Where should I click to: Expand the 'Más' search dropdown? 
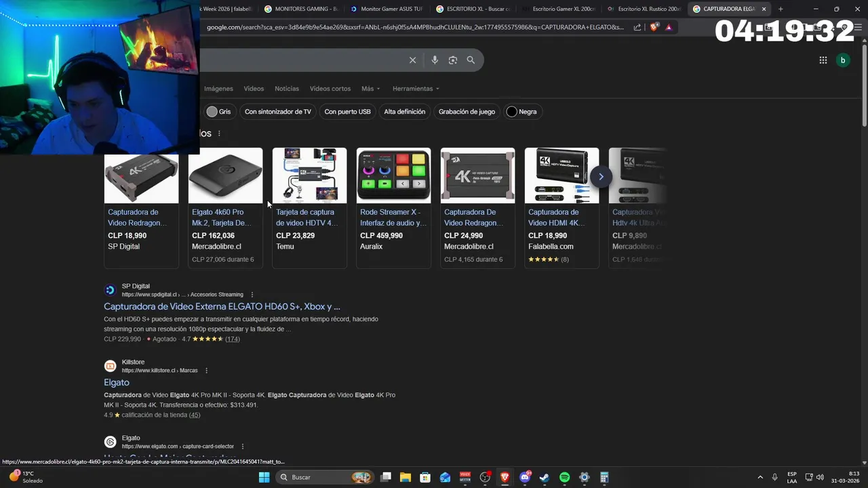point(370,89)
